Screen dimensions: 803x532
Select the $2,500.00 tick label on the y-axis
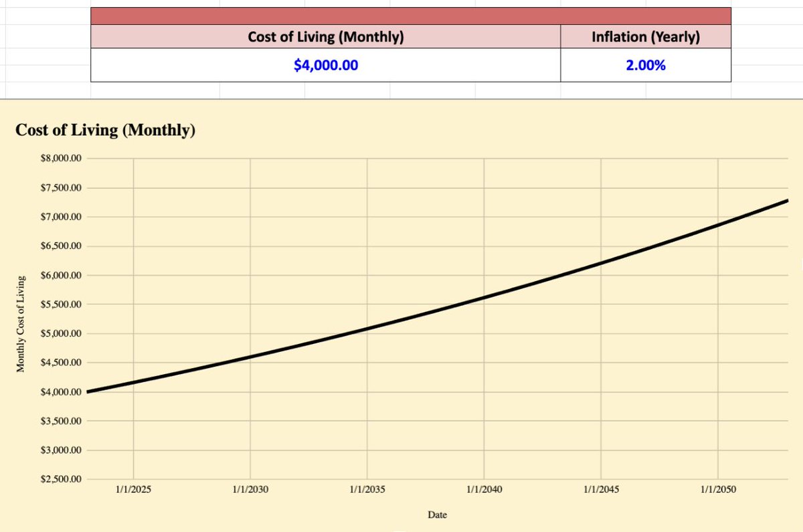[x=61, y=478]
